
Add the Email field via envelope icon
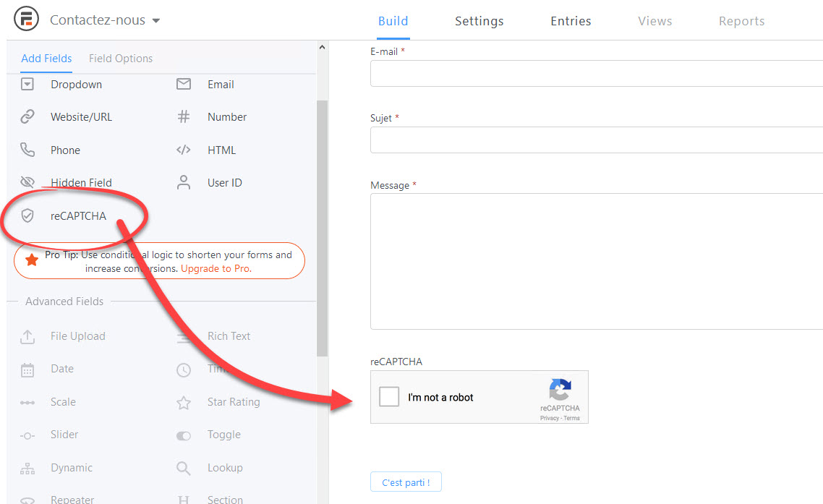coord(184,85)
